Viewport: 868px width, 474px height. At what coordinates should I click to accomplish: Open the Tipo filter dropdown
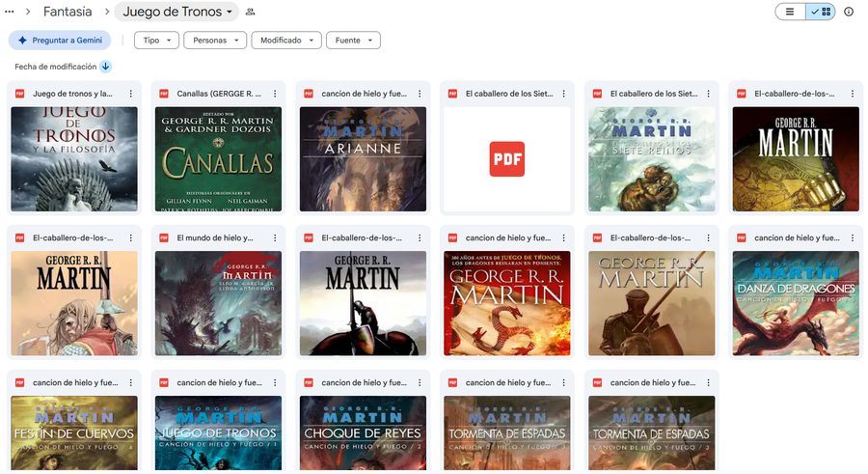156,40
